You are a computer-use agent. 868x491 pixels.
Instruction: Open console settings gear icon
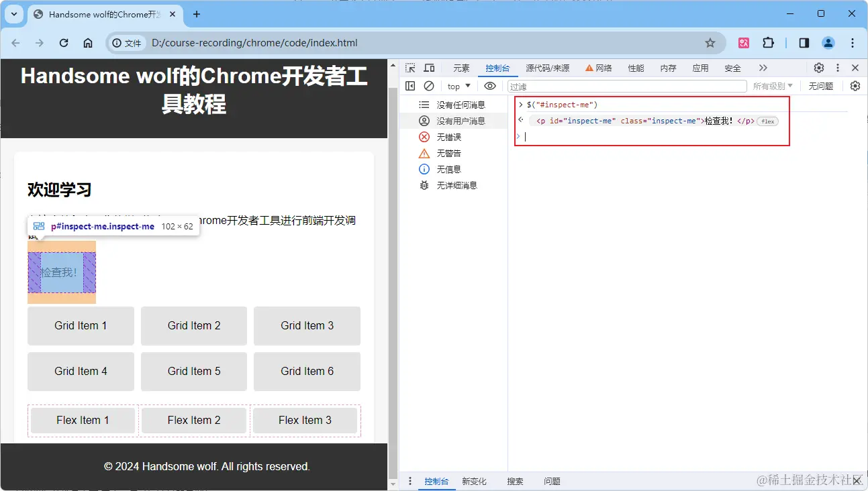[855, 86]
